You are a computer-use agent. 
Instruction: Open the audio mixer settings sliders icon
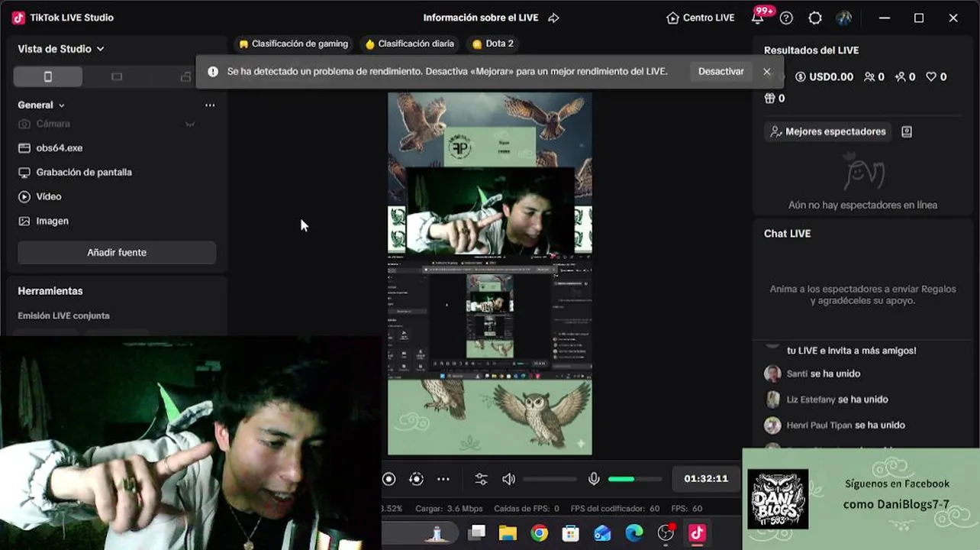click(481, 479)
